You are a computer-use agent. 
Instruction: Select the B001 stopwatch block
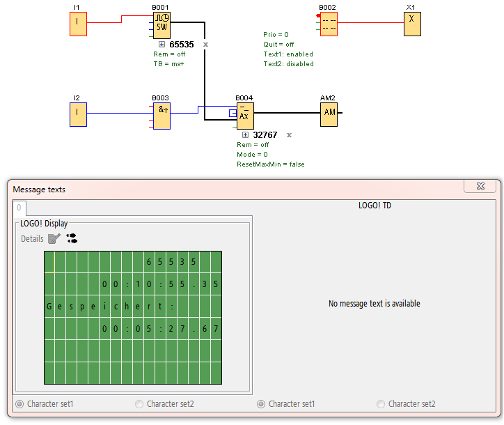point(162,25)
